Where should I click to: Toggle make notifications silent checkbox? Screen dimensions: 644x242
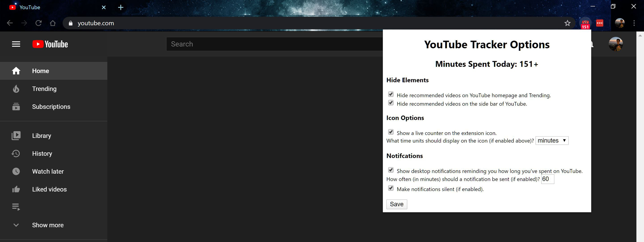(x=391, y=188)
